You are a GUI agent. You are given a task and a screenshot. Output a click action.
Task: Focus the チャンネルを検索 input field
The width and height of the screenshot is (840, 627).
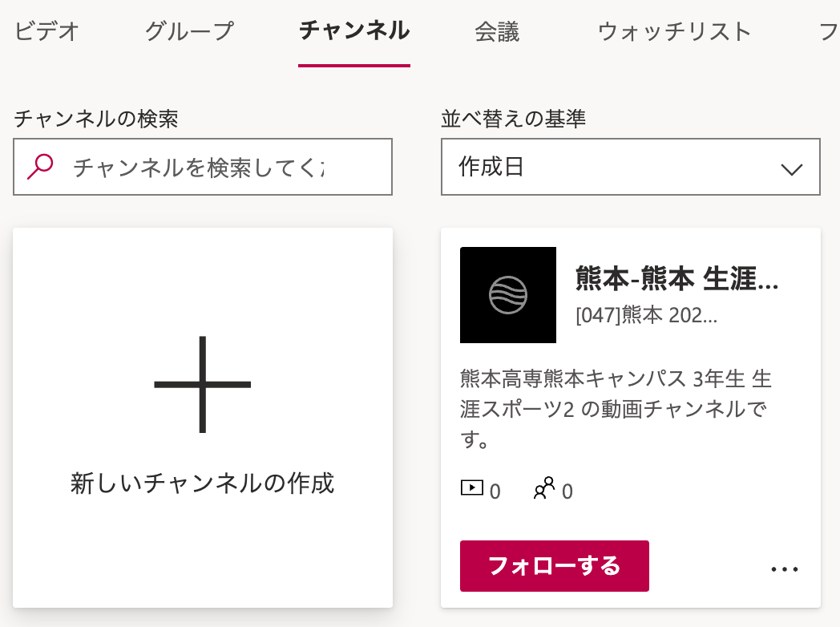(216, 167)
